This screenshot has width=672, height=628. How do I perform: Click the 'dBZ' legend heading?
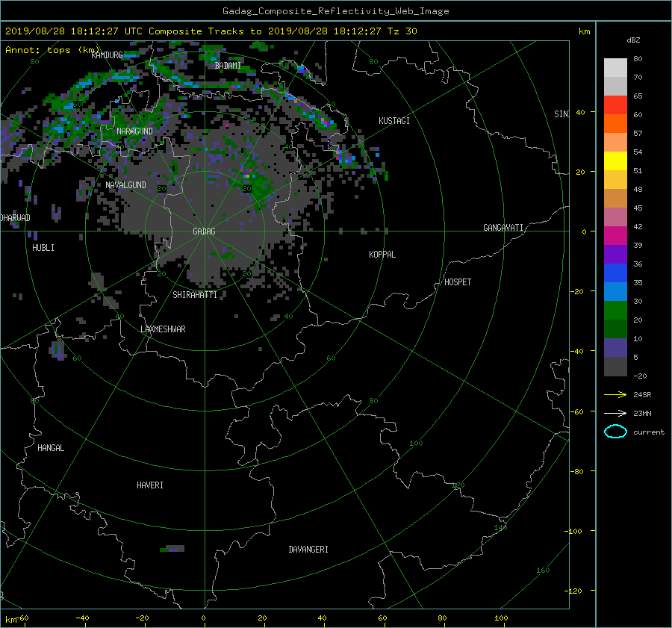tap(633, 40)
